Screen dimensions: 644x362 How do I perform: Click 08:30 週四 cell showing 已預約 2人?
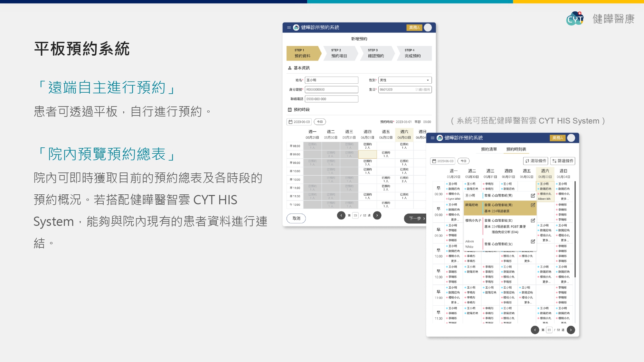(x=367, y=146)
